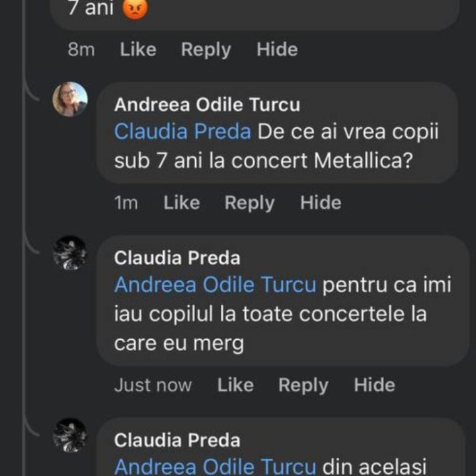Reply to Andreea Odile Turcu's Metallica comment
476x476 pixels.
tap(249, 203)
